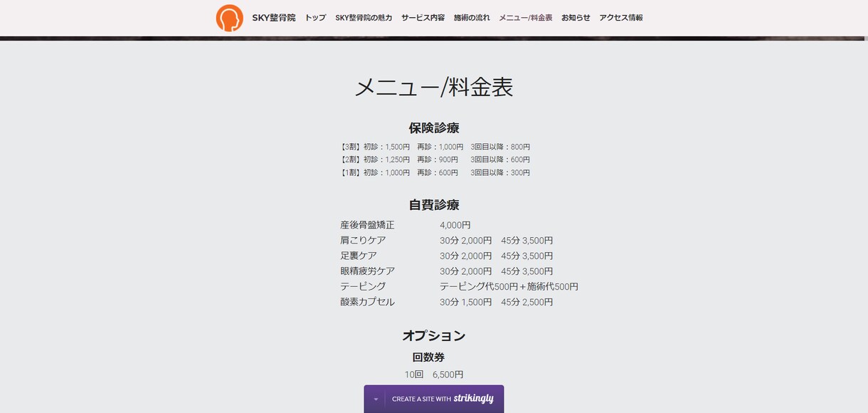
Task: Select サービス内容 in the navigation bar
Action: tap(423, 18)
